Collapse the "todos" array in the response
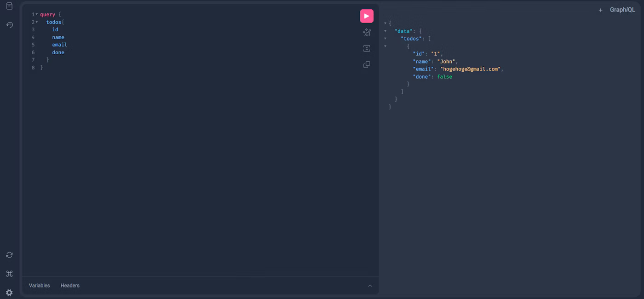Screen dimensions: 644x299 pos(385,39)
